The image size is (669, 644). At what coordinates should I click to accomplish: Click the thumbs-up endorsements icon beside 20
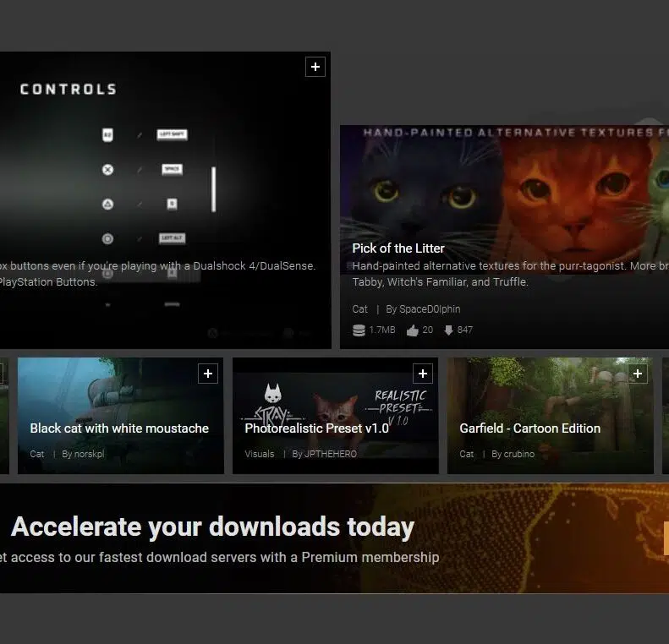(x=413, y=330)
